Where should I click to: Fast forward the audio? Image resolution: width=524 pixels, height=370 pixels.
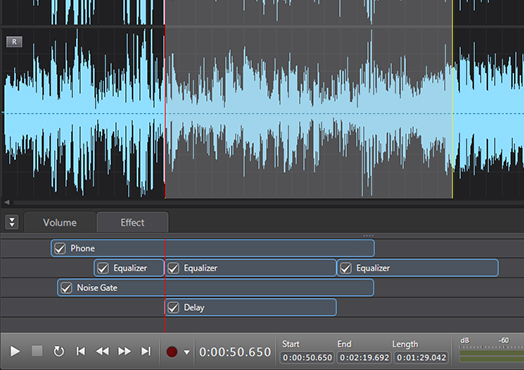click(124, 351)
